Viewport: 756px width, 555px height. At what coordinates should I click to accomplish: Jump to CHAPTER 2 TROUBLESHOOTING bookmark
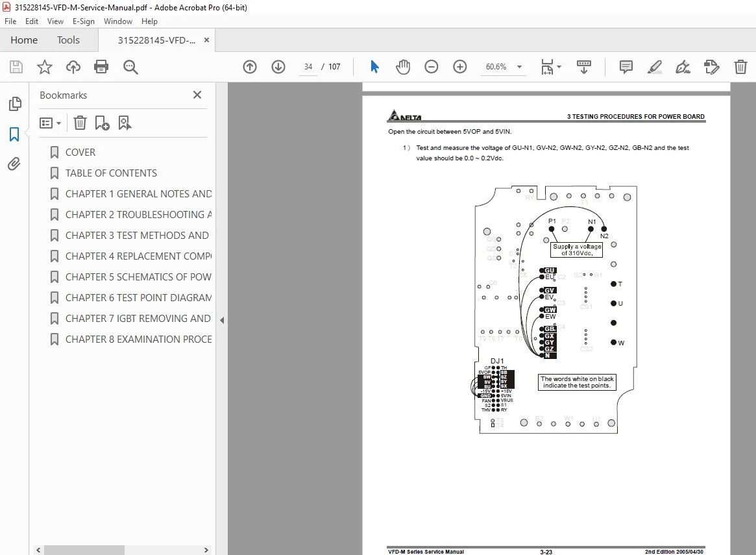(138, 215)
